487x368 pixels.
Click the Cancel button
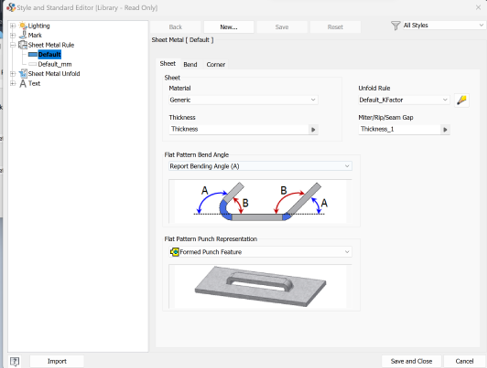464,361
